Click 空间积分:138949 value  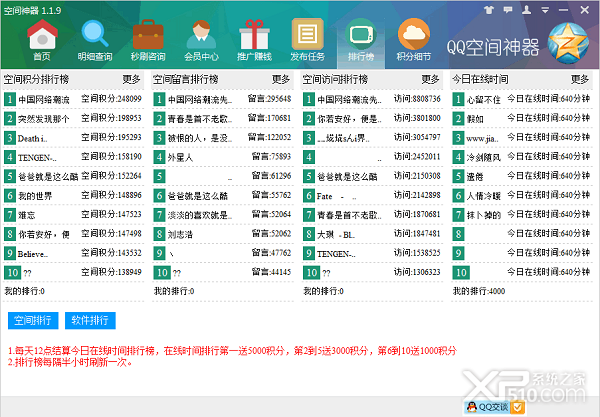pyautogui.click(x=111, y=272)
